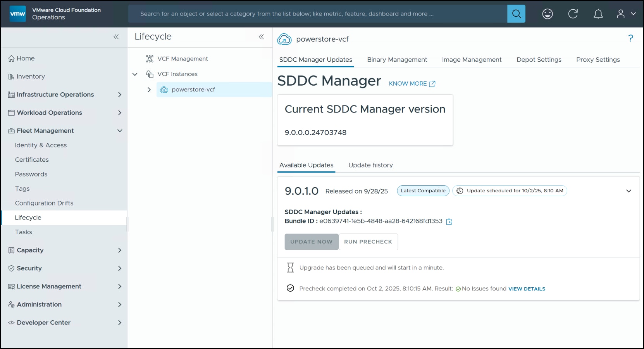This screenshot has width=644, height=349.
Task: Expand Infrastructure Operations menu
Action: coord(120,95)
